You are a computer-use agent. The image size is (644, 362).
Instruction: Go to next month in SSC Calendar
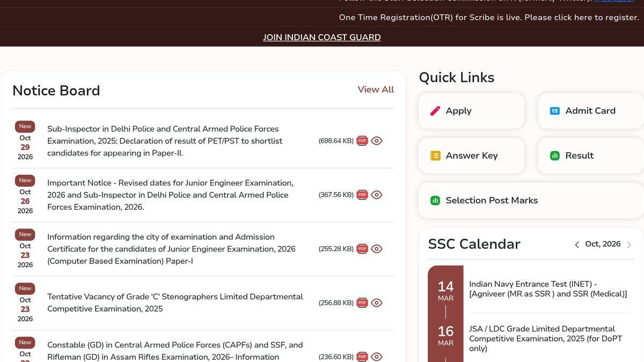coord(629,245)
